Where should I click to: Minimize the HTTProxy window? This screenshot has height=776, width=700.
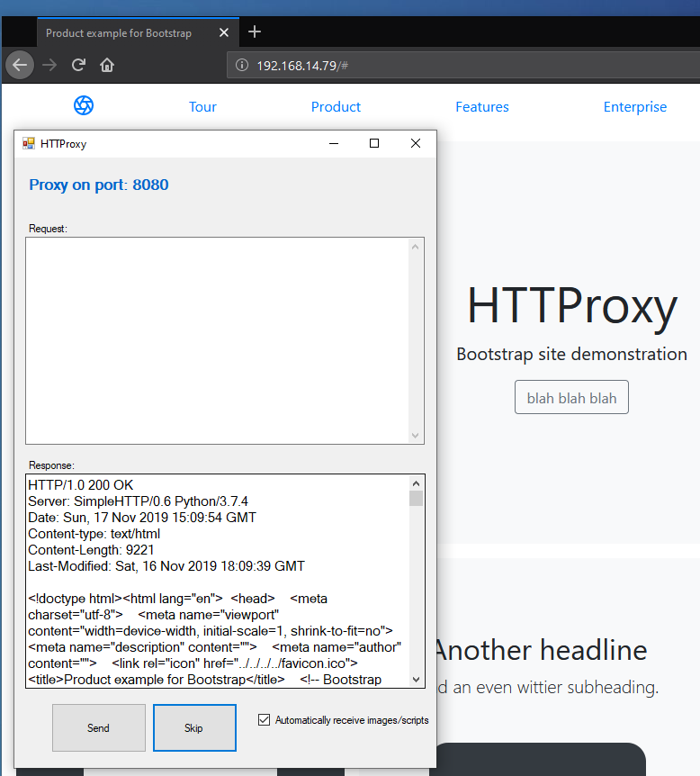[x=334, y=143]
